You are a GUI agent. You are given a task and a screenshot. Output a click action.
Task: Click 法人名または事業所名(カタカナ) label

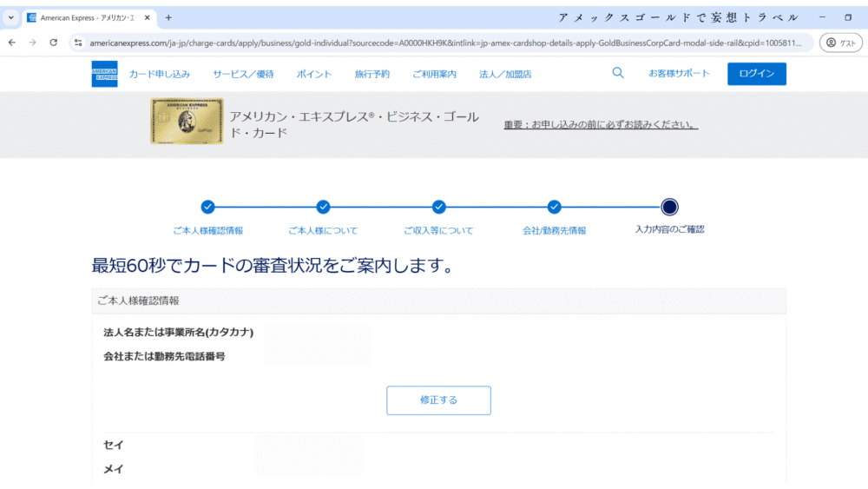click(x=178, y=333)
